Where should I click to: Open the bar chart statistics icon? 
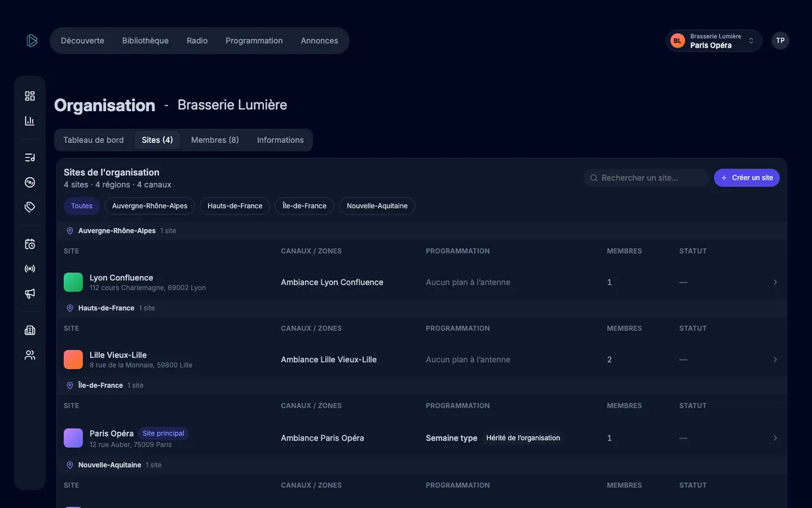[30, 121]
